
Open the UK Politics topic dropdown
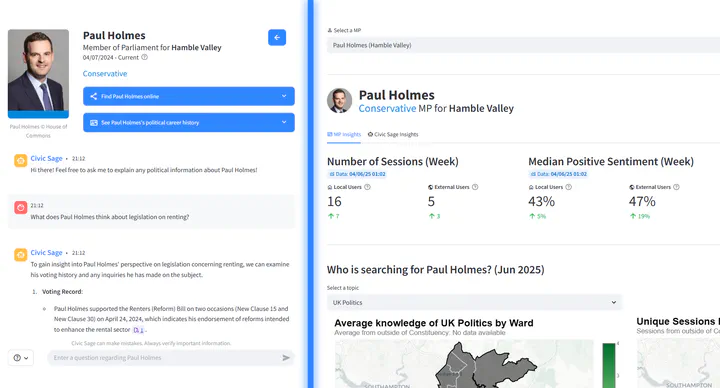[474, 303]
